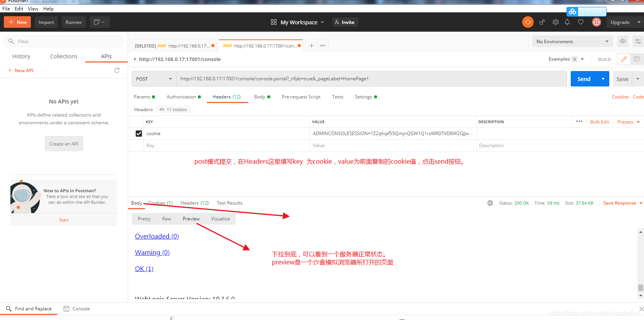644x320 pixels.
Task: Click the blue Send button
Action: (584, 79)
